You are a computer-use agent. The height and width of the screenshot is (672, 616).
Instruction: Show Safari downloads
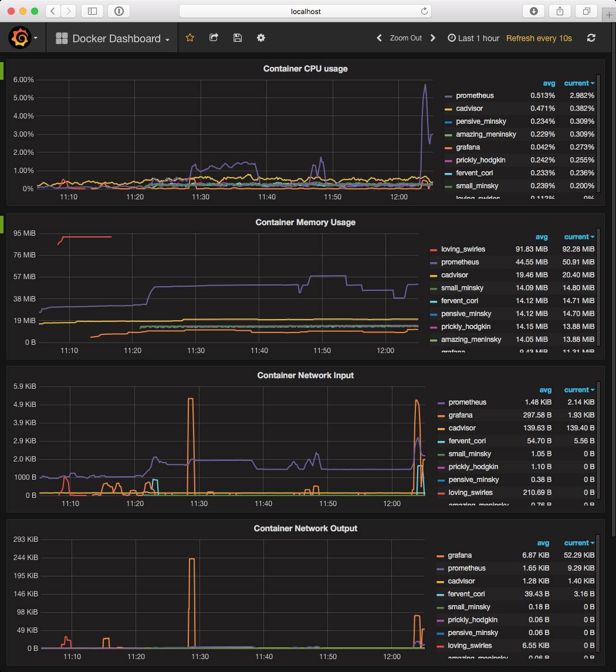coord(534,11)
